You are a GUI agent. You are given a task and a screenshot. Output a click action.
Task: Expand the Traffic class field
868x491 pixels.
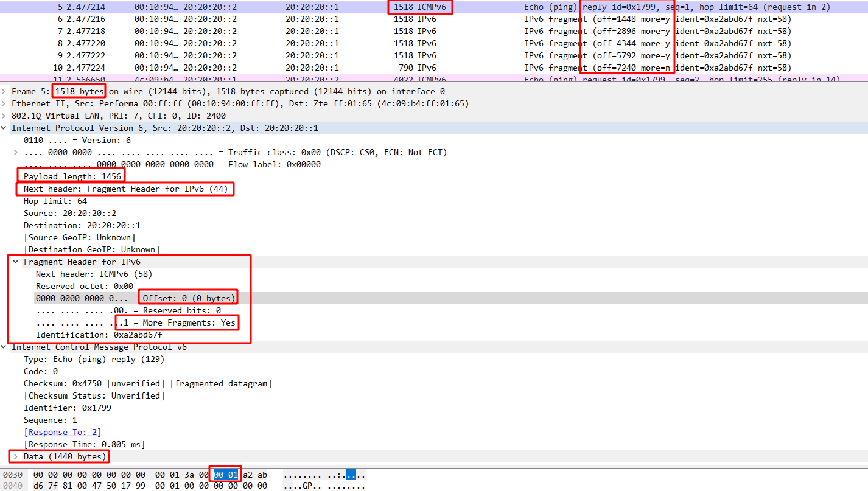pos(16,152)
